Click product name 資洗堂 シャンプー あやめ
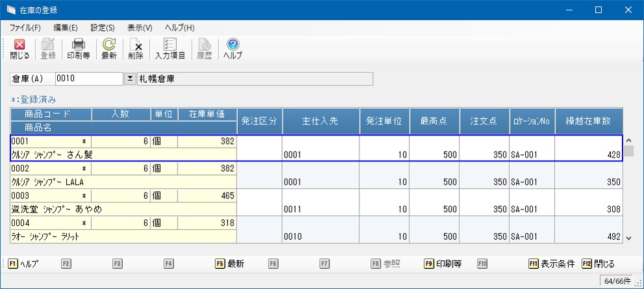The width and height of the screenshot is (644, 289). [123, 209]
